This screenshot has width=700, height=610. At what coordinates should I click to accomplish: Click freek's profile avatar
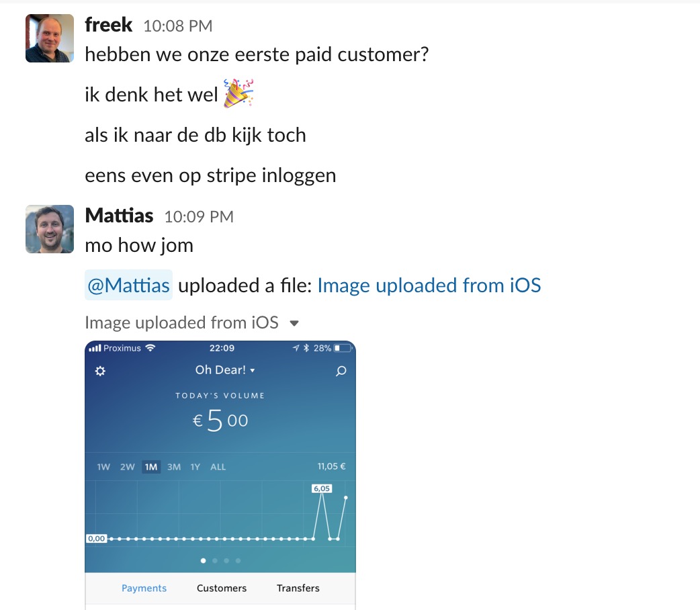click(50, 38)
